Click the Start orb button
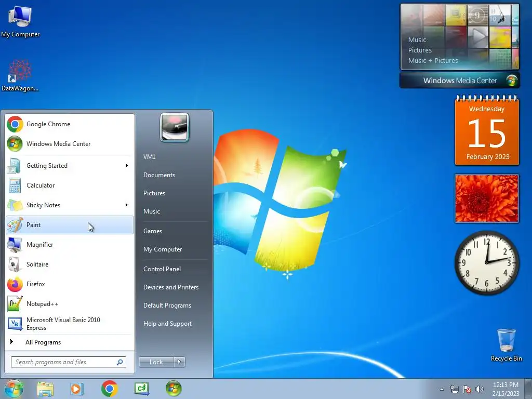The width and height of the screenshot is (532, 399). [x=14, y=389]
